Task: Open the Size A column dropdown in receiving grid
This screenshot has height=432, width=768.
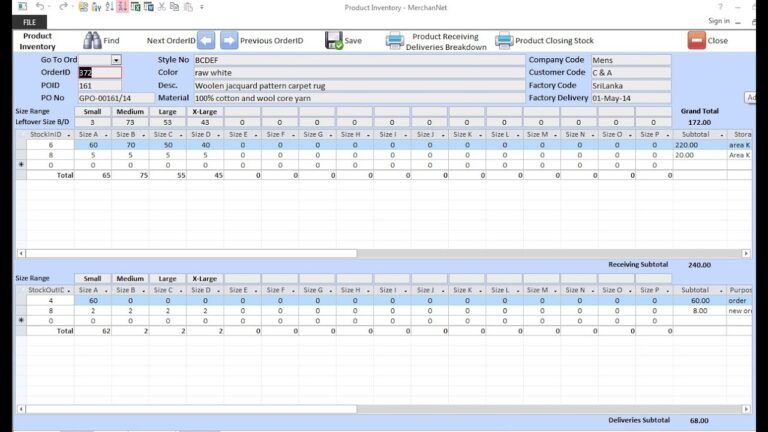Action: pos(105,134)
